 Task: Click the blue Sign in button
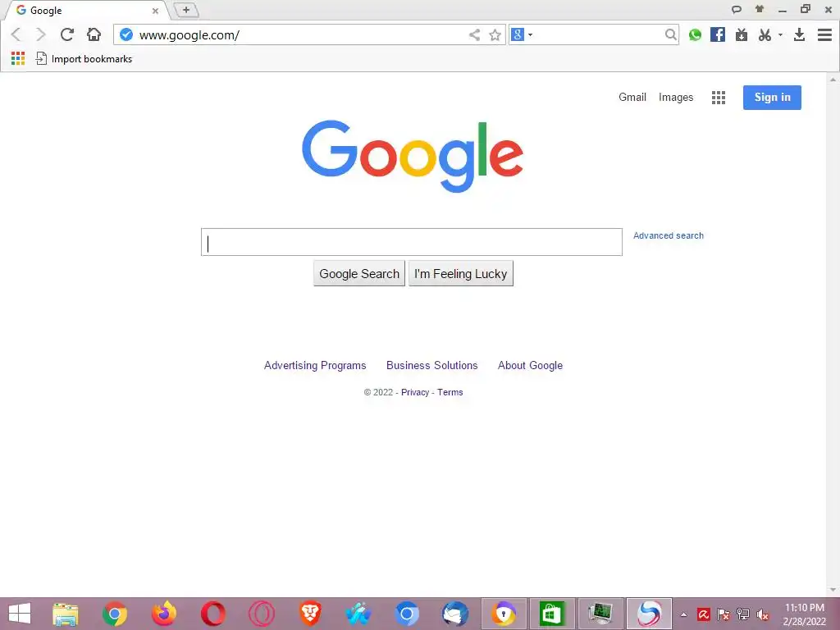[x=772, y=98]
